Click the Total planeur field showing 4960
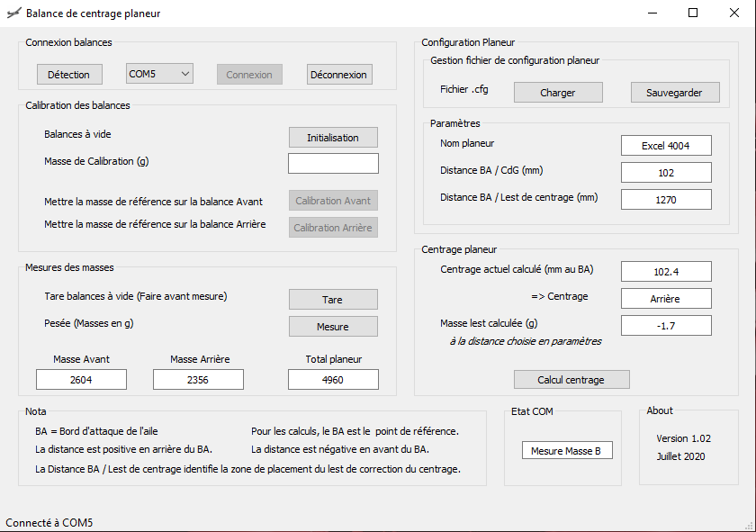Image resolution: width=756 pixels, height=532 pixels. tap(333, 380)
